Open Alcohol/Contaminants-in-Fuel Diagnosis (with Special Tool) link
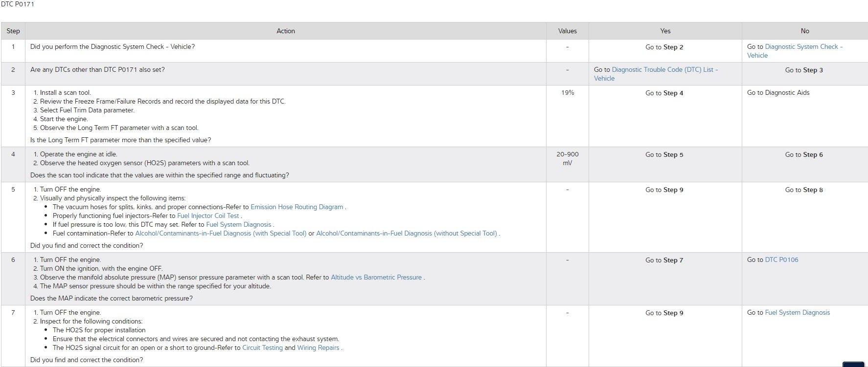Viewport: 868px width, 367px height. click(x=221, y=234)
